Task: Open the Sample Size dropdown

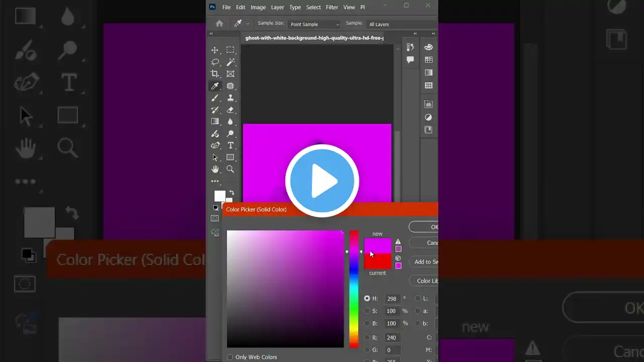Action: [315, 24]
